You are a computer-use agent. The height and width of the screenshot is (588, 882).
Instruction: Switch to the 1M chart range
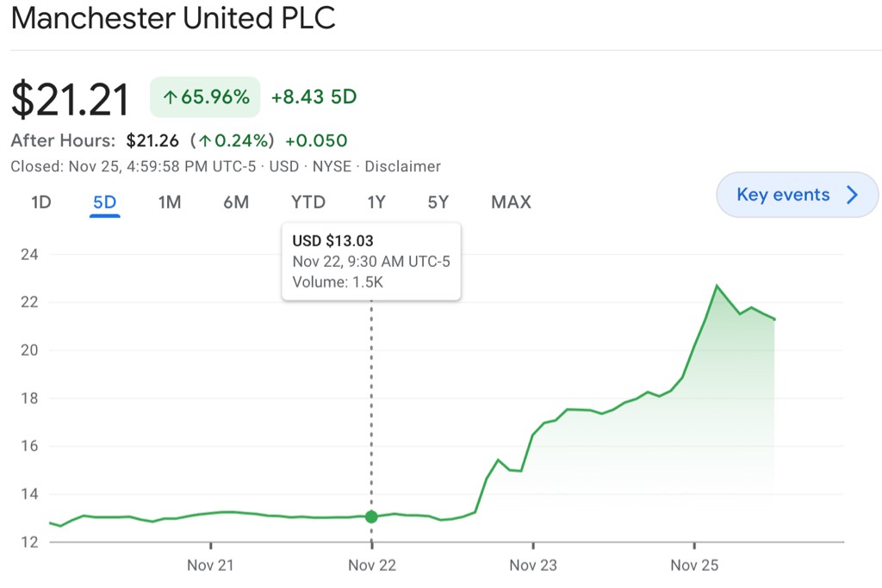point(170,202)
